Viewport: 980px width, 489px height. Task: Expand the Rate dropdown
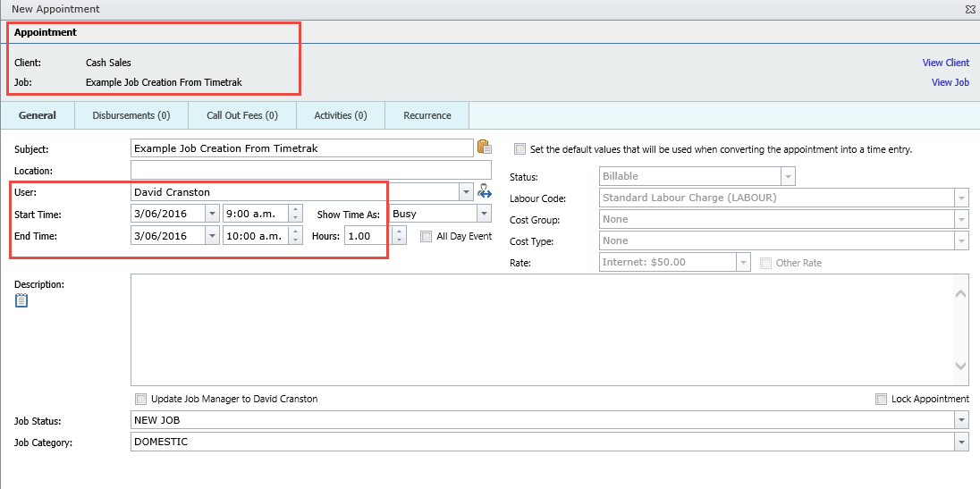click(743, 262)
